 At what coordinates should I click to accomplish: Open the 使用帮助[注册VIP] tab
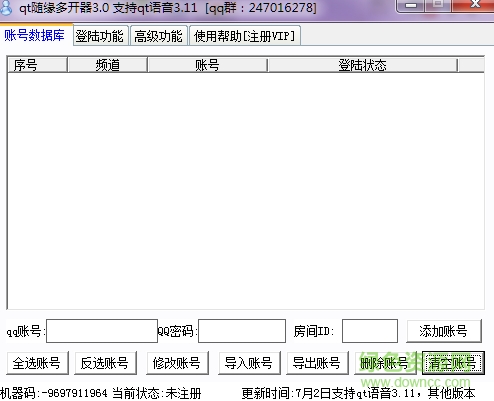245,36
